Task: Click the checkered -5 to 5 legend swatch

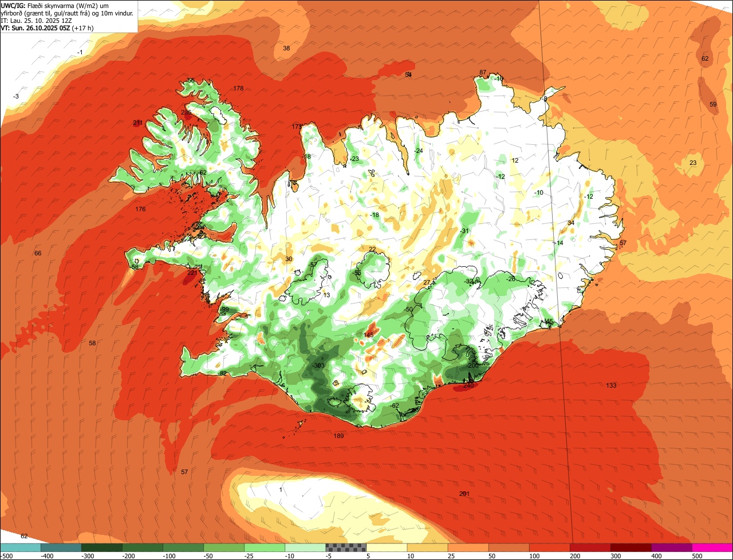Action: (x=346, y=547)
